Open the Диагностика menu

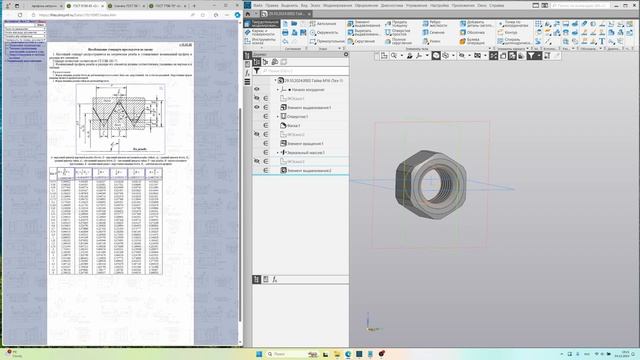(x=392, y=6)
